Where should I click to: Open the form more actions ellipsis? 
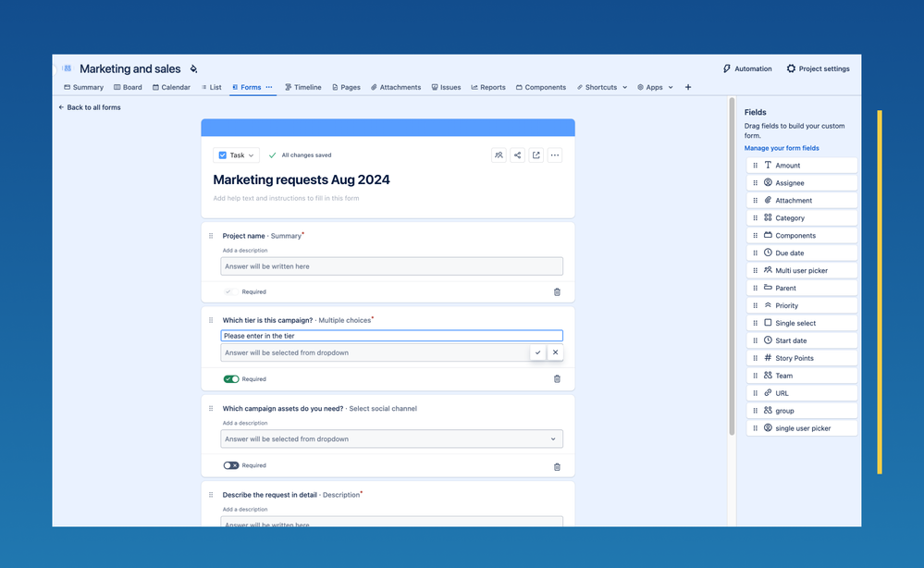tap(555, 155)
